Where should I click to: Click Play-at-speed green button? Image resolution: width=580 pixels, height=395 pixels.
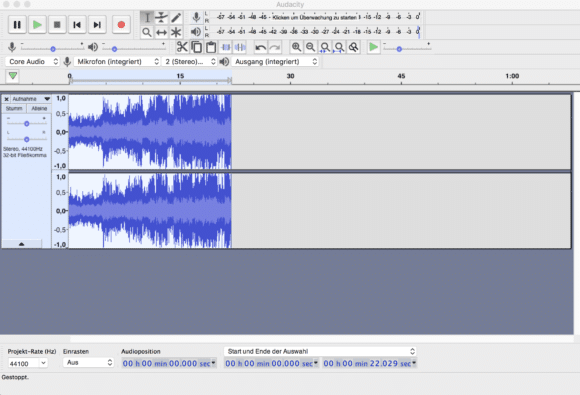coord(374,47)
